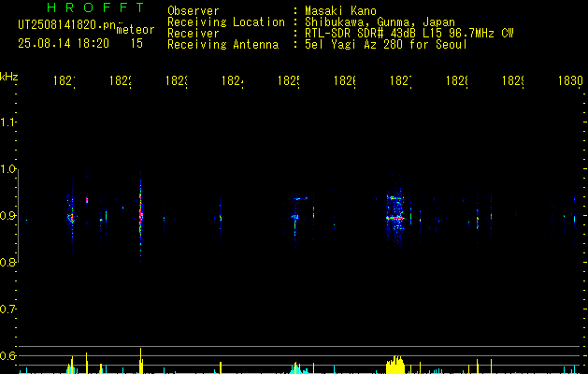Select the antenna text "5el Yagi Az 280 for Seoul"
Image resolution: width=588 pixels, height=374 pixels.
[x=386, y=45]
